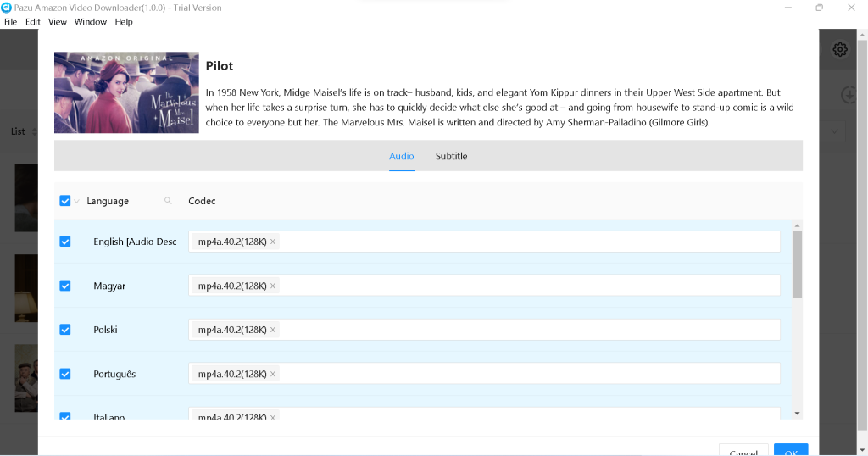Open the codec selector for Magyar

484,286
